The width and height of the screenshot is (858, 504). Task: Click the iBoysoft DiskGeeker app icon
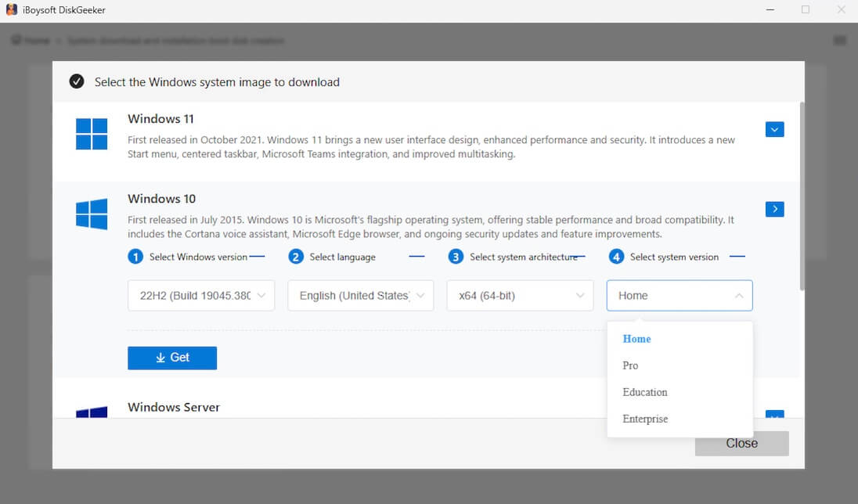pyautogui.click(x=12, y=10)
